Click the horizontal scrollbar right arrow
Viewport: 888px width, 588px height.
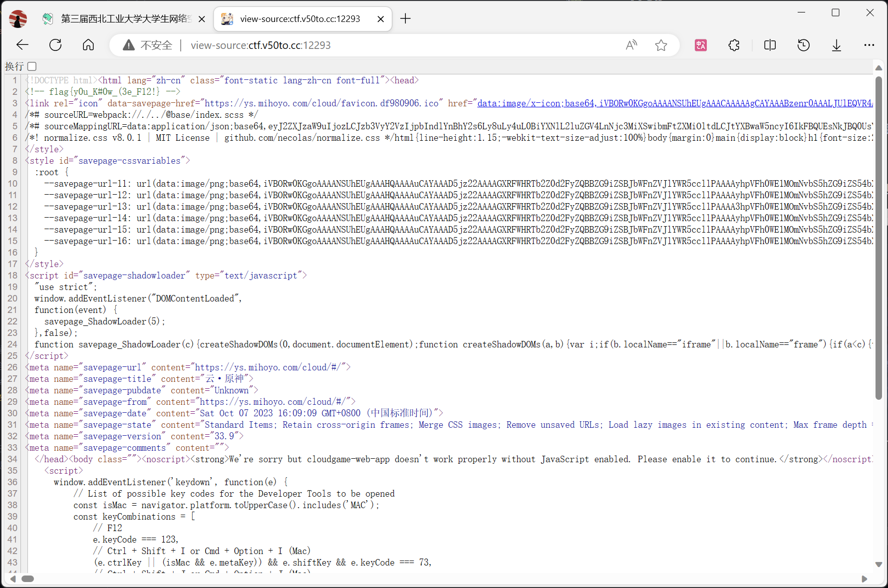(865, 579)
